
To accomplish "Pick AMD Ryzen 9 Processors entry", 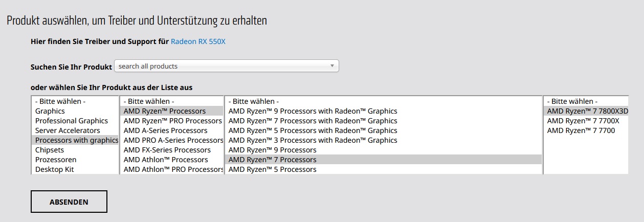I will [x=272, y=150].
